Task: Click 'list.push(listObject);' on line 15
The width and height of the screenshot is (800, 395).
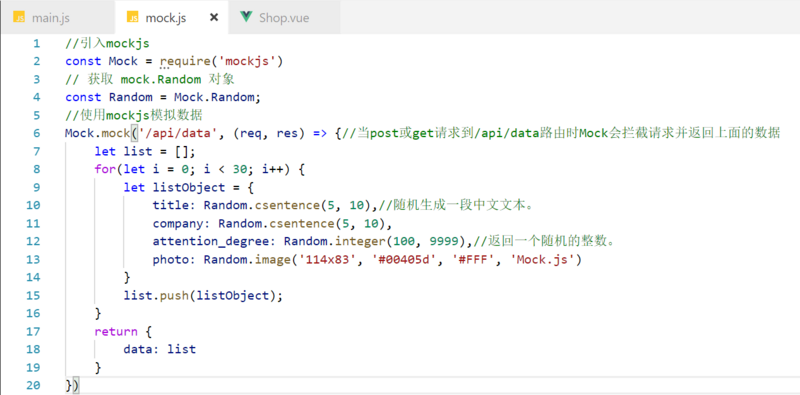Action: click(x=203, y=295)
